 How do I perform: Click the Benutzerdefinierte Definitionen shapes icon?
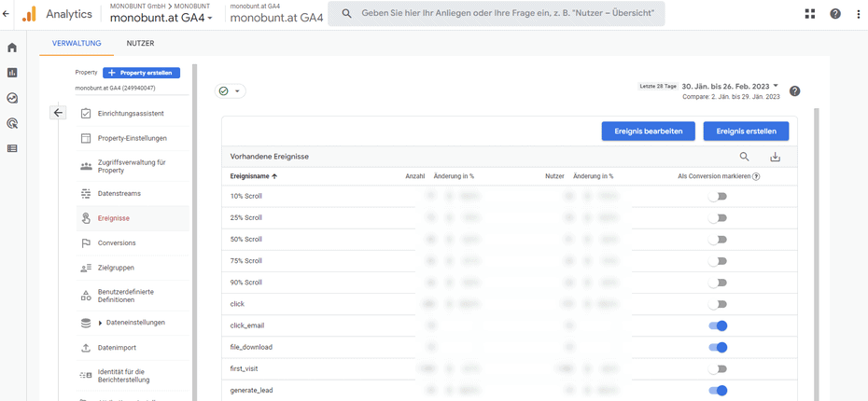coord(86,296)
